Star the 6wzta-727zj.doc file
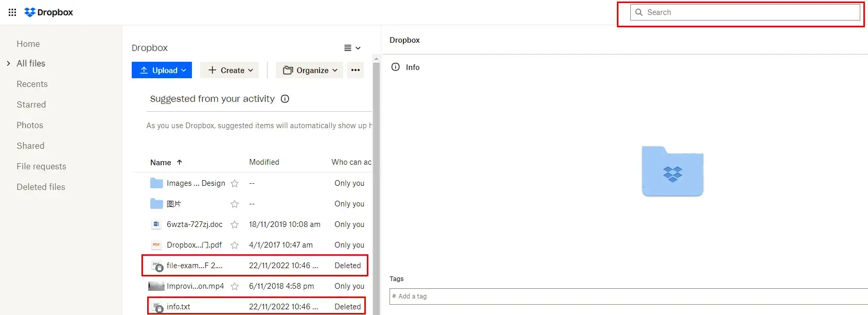Image resolution: width=868 pixels, height=315 pixels. point(235,224)
